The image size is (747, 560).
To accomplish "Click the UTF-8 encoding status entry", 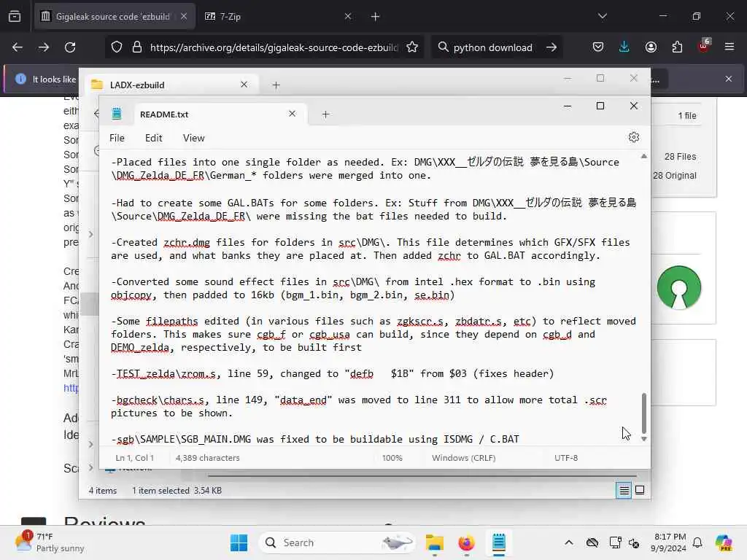I will [x=566, y=458].
